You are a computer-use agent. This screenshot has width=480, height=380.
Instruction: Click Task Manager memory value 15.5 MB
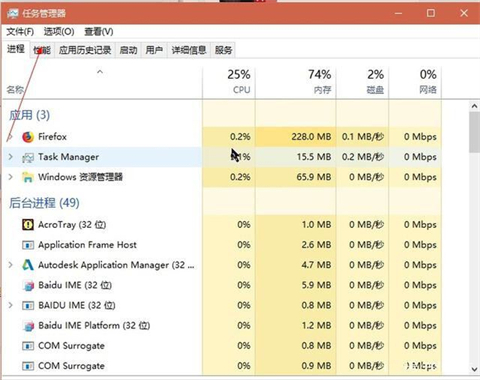point(314,157)
